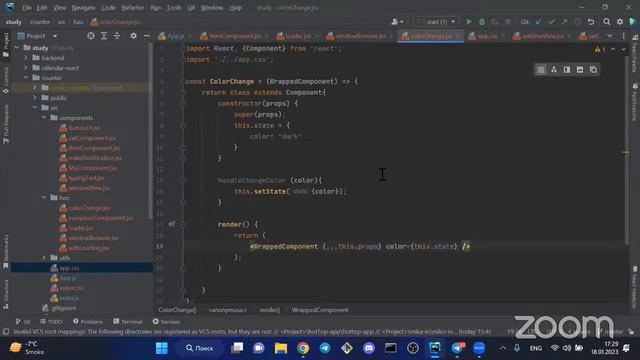Open user account icon in toolbar
640x360 pixels.
(x=397, y=22)
